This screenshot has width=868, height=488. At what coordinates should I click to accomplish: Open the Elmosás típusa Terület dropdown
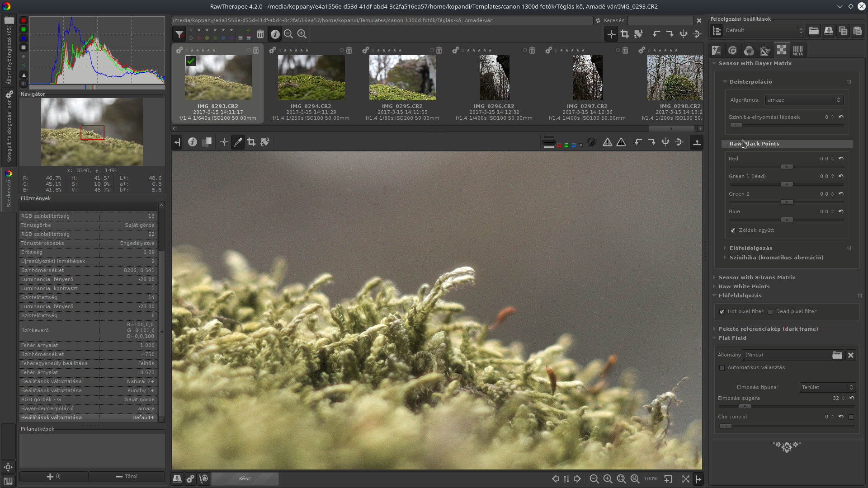click(827, 388)
